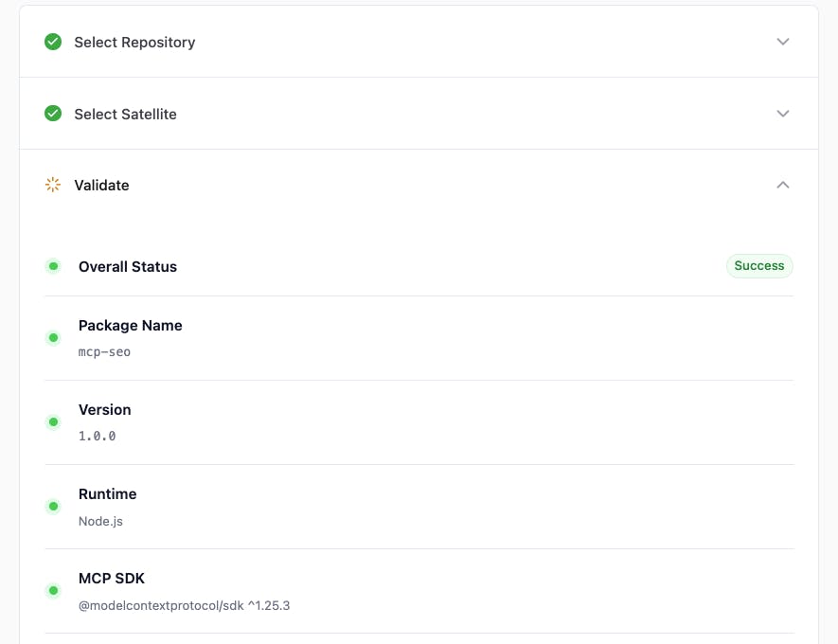Click the green dot beside Runtime
The height and width of the screenshot is (644, 838).
[53, 506]
